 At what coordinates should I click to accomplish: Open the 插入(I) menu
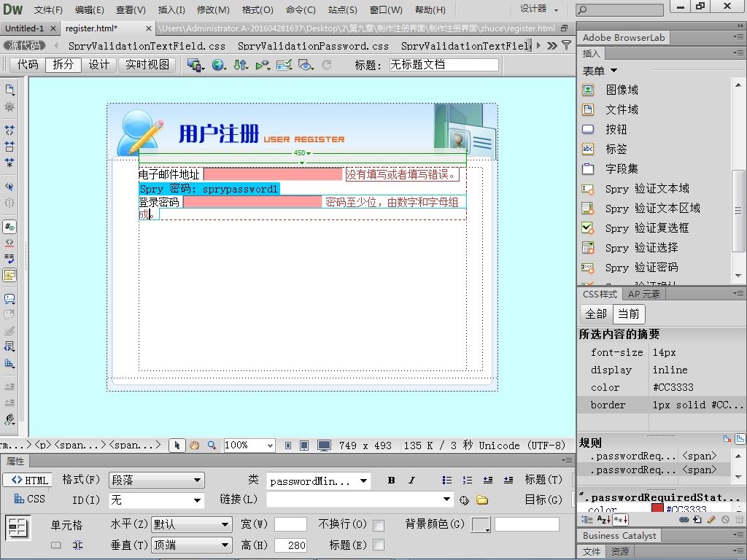(171, 9)
